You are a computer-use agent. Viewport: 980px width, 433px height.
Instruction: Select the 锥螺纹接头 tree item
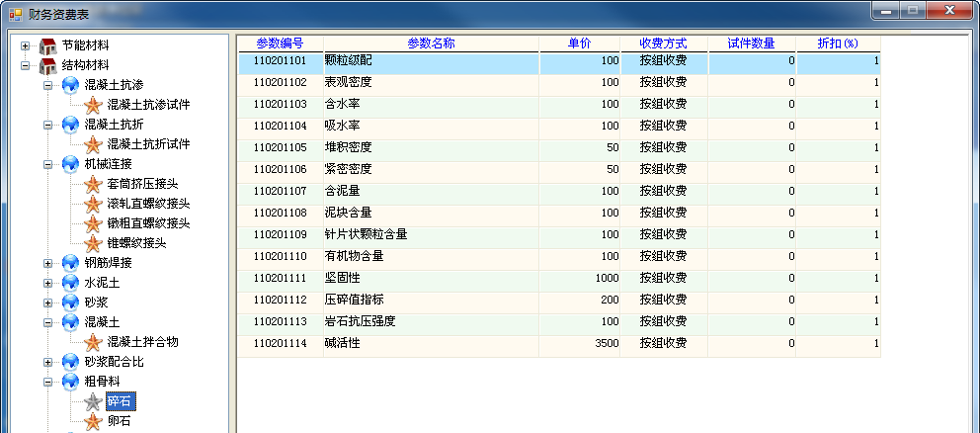click(136, 243)
